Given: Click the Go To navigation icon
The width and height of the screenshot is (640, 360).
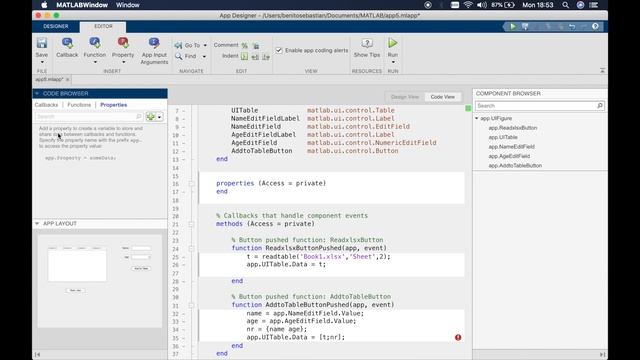Looking at the screenshot, I should coord(178,45).
